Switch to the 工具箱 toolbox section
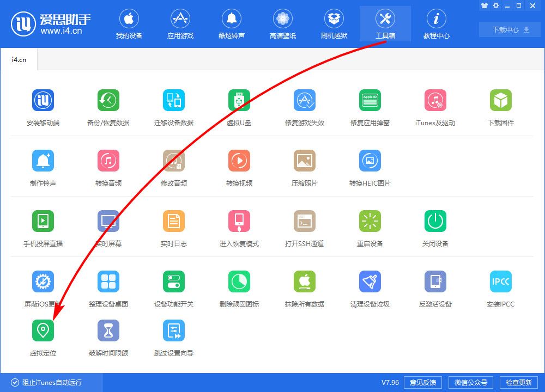545x392 pixels. [x=385, y=23]
